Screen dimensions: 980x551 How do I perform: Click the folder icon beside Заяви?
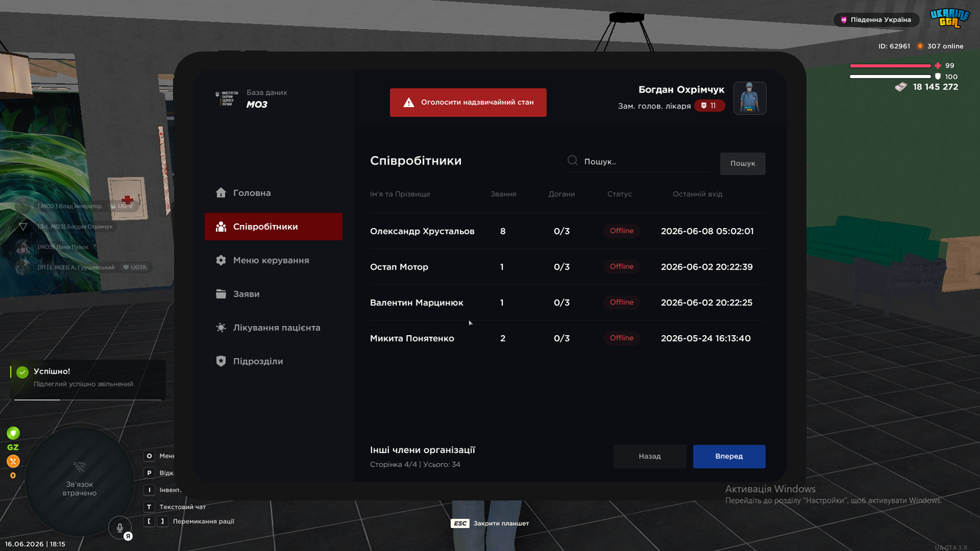pos(221,294)
